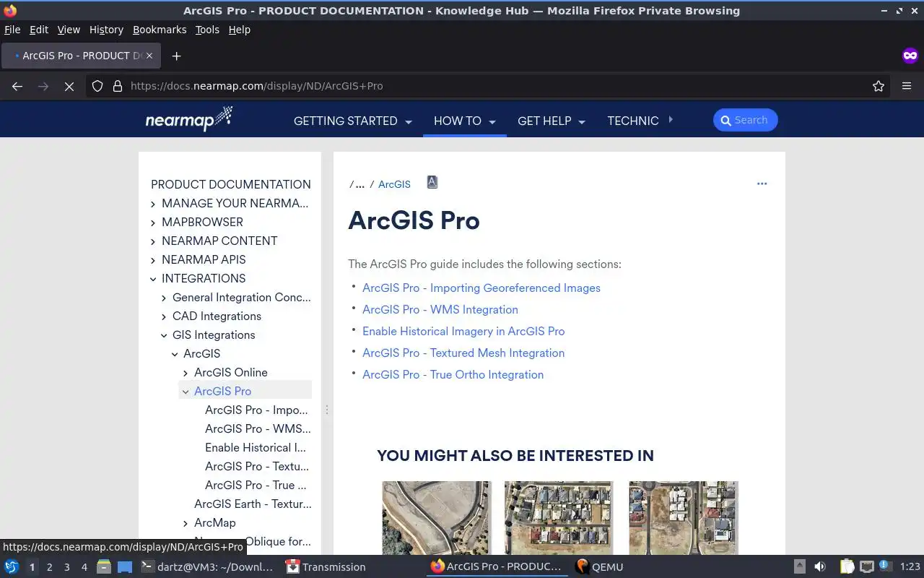Open the ArcGIS Pro - WMS Integration link

pos(440,309)
